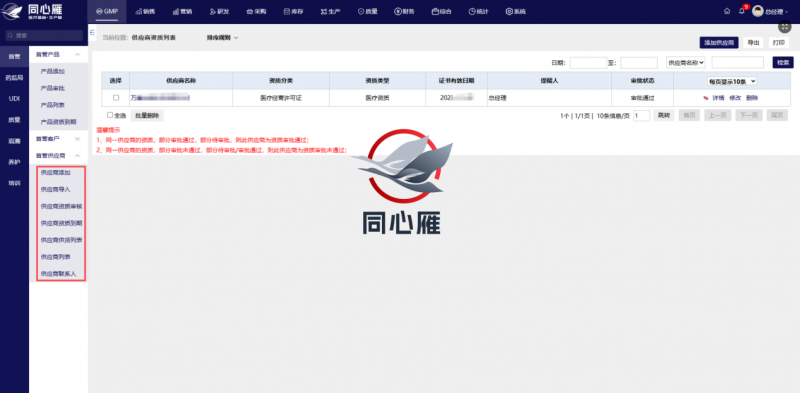Open the 财务 top menu
Viewport: 800px width, 393px height.
tap(404, 11)
